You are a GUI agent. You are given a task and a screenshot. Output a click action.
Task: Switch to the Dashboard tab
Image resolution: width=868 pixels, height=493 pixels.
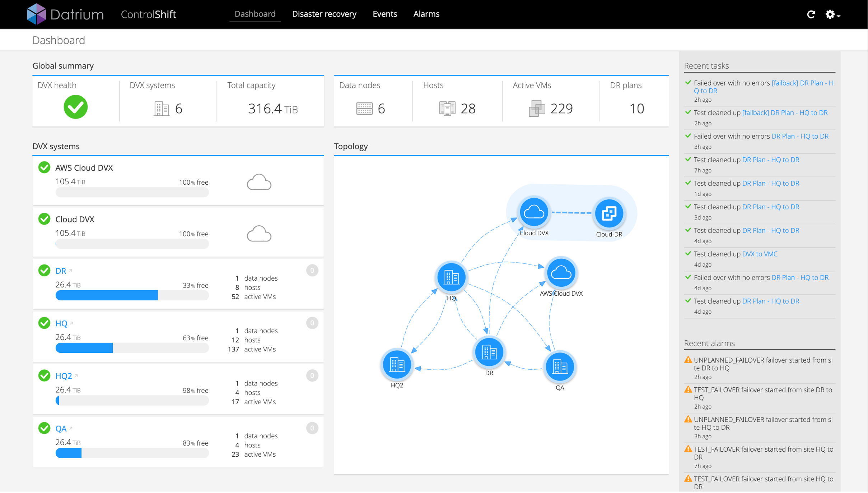[x=255, y=14]
